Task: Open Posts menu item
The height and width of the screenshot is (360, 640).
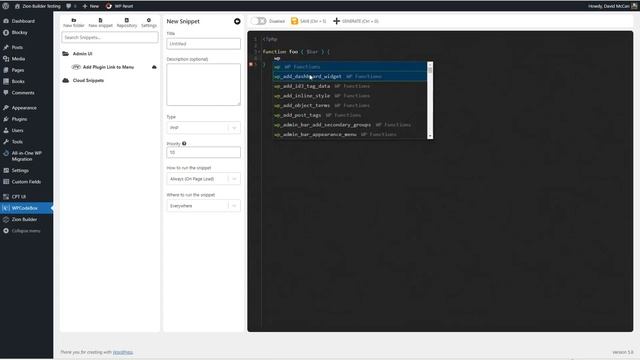Action: pyautogui.click(x=17, y=47)
